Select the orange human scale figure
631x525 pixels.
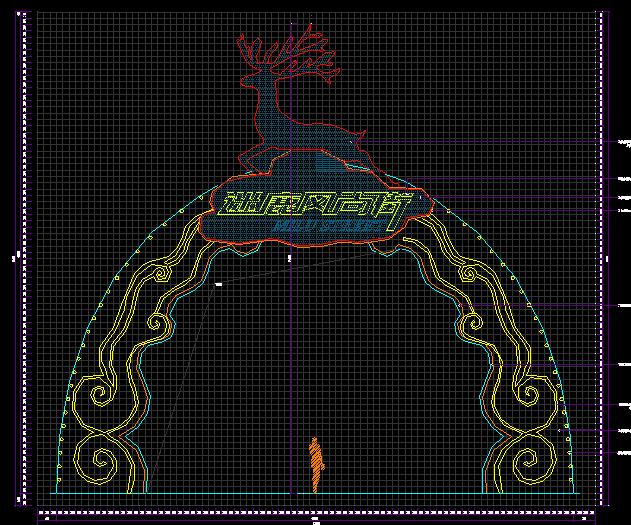tap(316, 464)
